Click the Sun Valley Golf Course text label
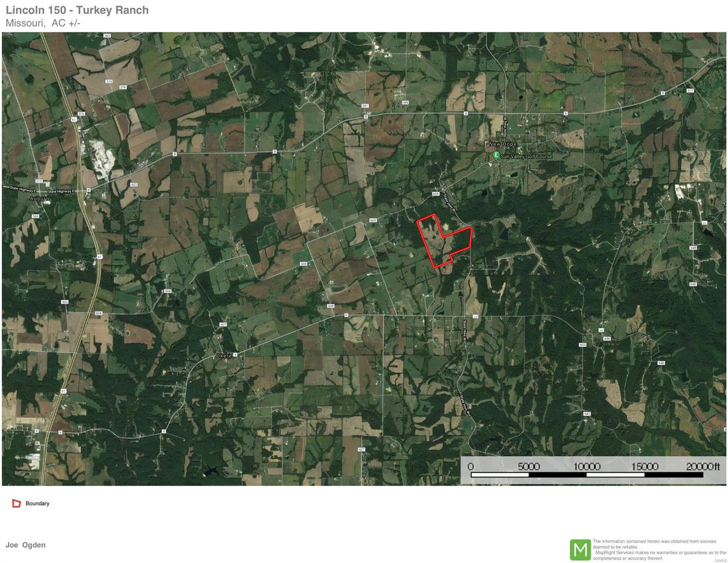This screenshot has height=563, width=728. point(526,156)
